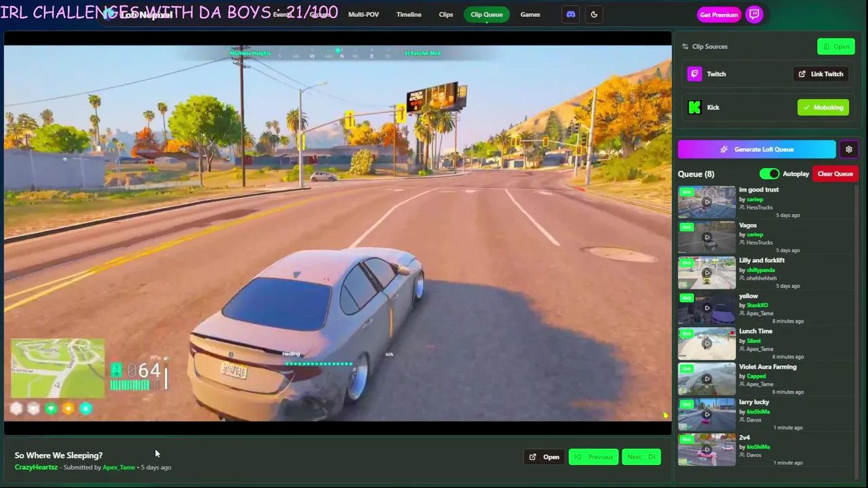868x488 pixels.
Task: Play the 'im good trust' clip thumbnail
Action: [707, 202]
